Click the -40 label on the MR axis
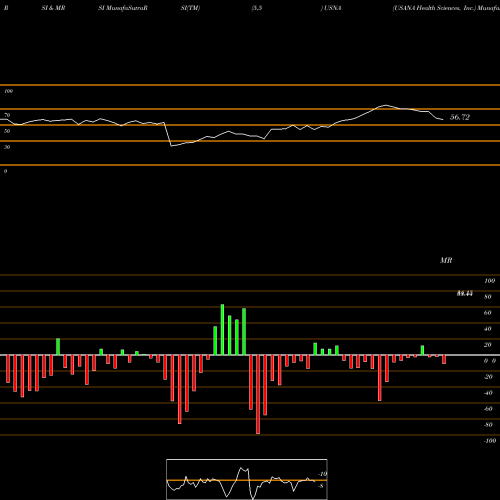The height and width of the screenshot is (500, 500). pos(488,393)
